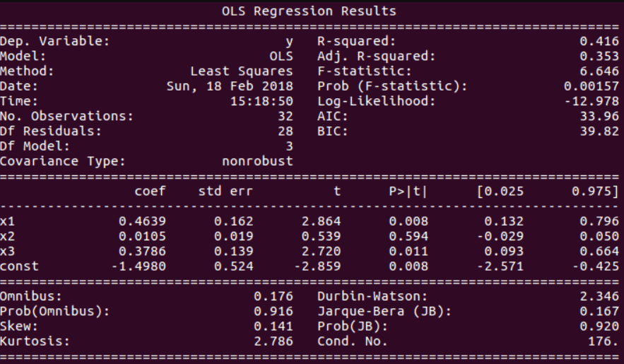Click the const coefficient -1.4980

(x=139, y=266)
